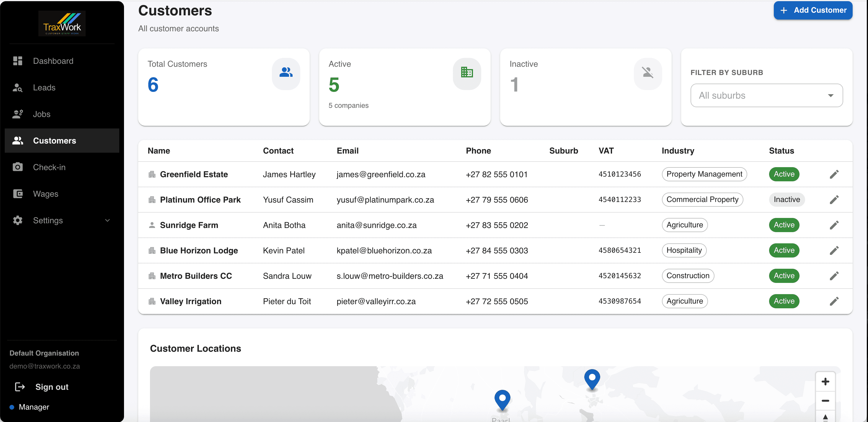Viewport: 868px width, 422px height.
Task: Zoom out the map with minus button
Action: [x=825, y=400]
